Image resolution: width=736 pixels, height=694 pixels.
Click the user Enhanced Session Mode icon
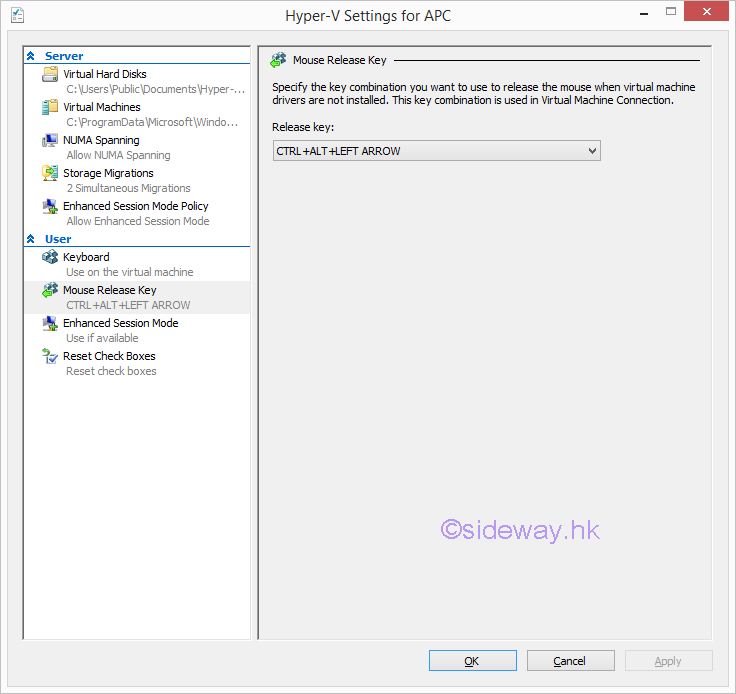click(x=50, y=324)
